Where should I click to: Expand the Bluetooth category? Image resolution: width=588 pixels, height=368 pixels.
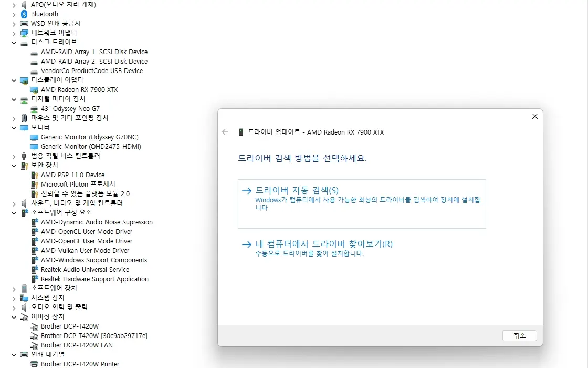point(14,14)
